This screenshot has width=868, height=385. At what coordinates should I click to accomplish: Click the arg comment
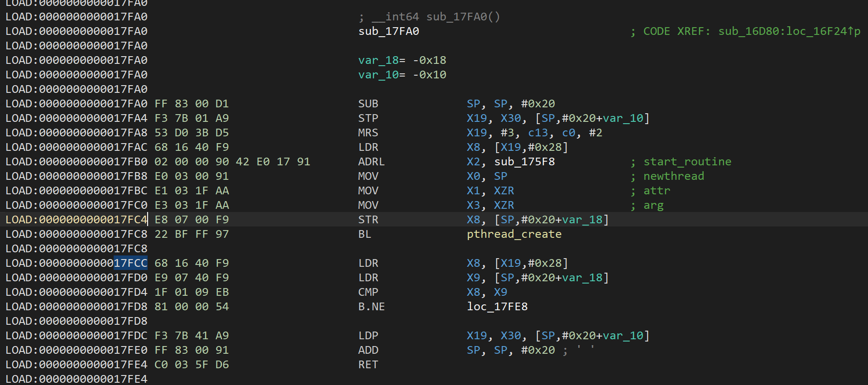[x=653, y=205]
